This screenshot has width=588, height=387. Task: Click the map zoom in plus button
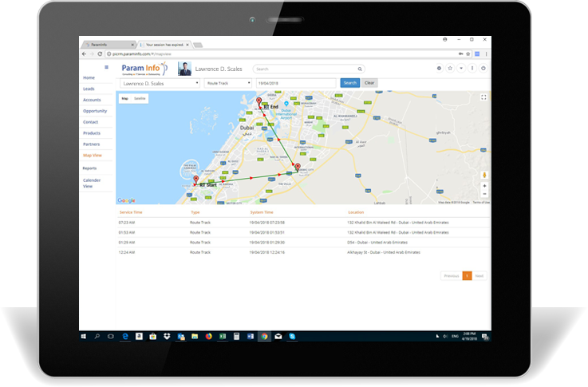click(484, 186)
